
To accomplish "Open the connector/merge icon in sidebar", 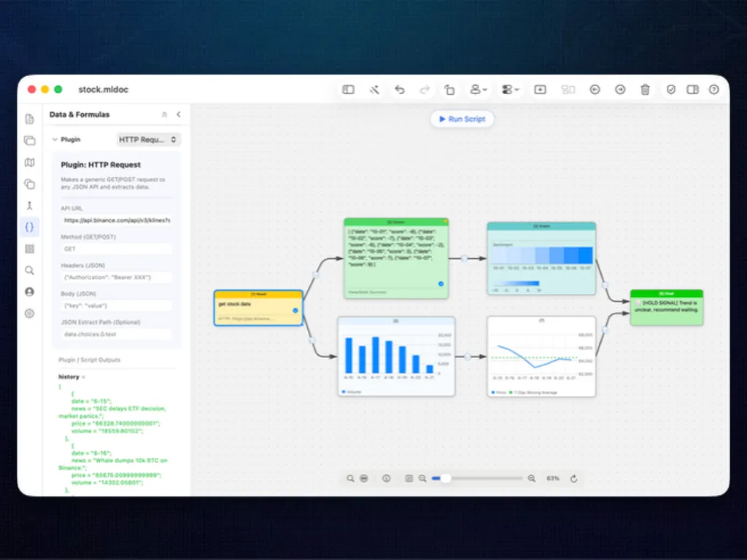I will 29,206.
